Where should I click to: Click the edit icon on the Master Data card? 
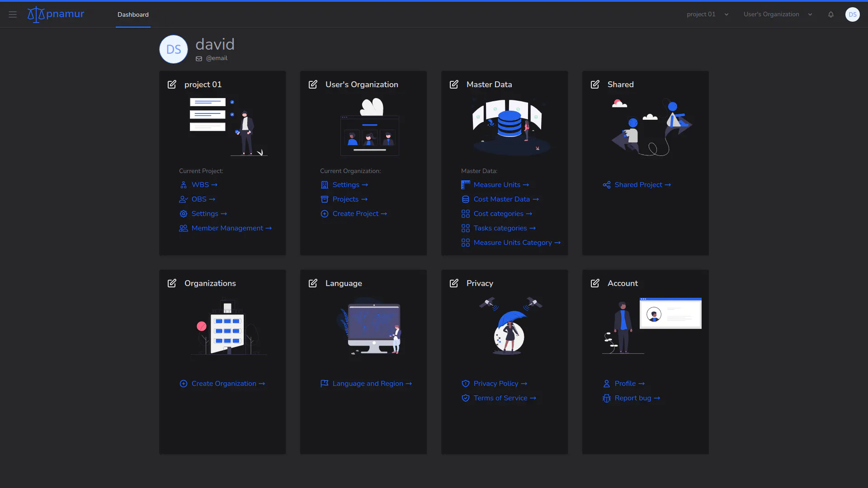(454, 84)
